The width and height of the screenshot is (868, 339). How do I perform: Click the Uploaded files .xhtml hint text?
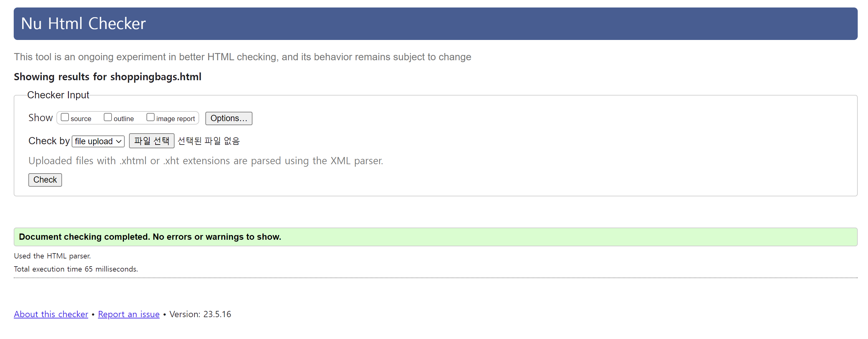[205, 160]
